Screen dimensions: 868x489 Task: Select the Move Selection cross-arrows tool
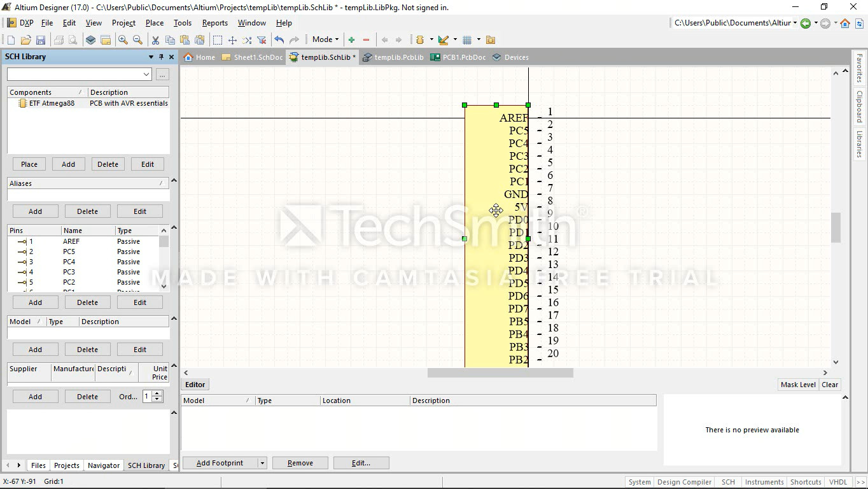pos(232,40)
